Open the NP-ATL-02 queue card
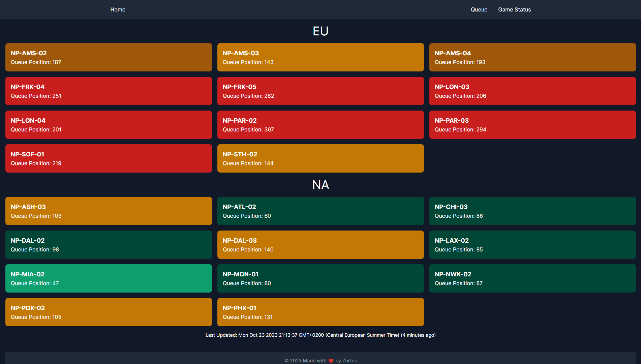The image size is (641, 364). [320, 211]
